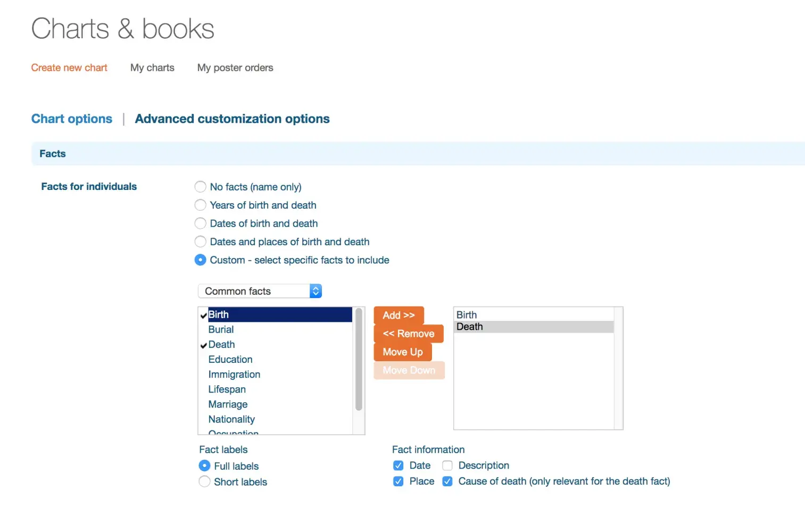805x532 pixels.
Task: Enable the Description checkbox
Action: [447, 465]
